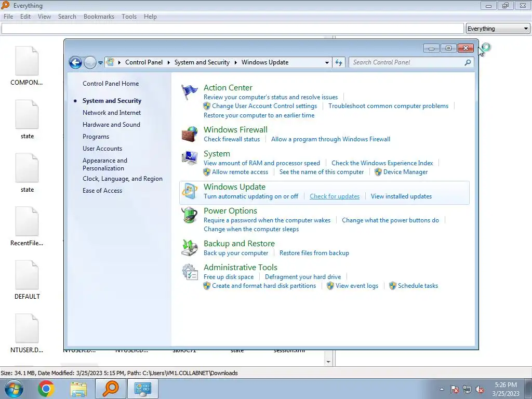Click the Search Control Panel magnifier icon
The height and width of the screenshot is (399, 532).
click(468, 62)
